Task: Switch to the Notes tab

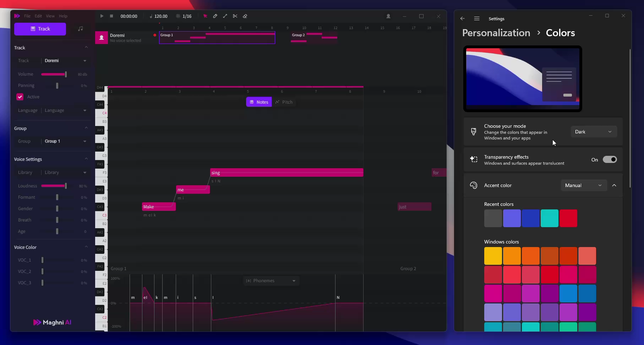Action: [x=259, y=102]
